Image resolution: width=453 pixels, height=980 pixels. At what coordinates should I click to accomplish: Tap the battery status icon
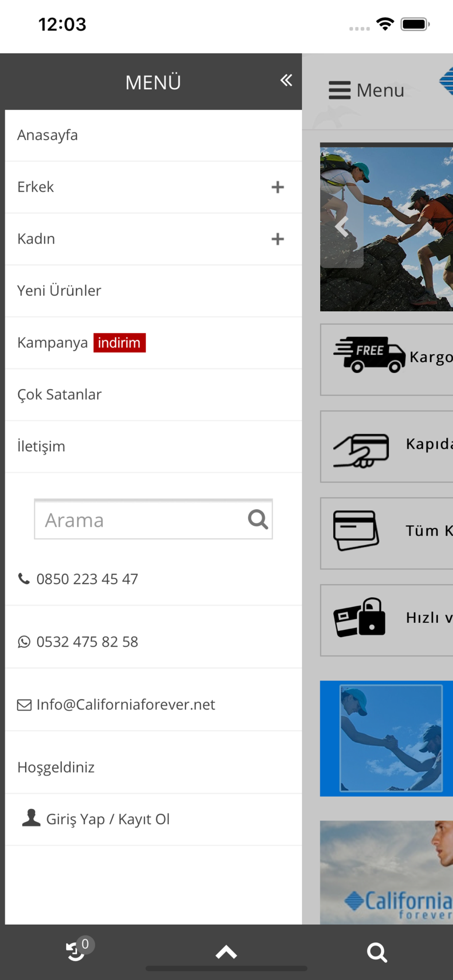click(x=415, y=24)
